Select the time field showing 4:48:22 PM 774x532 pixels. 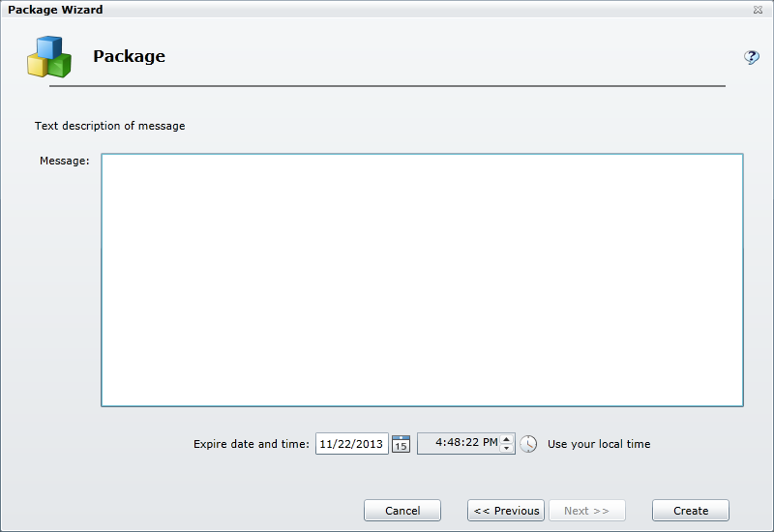pyautogui.click(x=459, y=444)
